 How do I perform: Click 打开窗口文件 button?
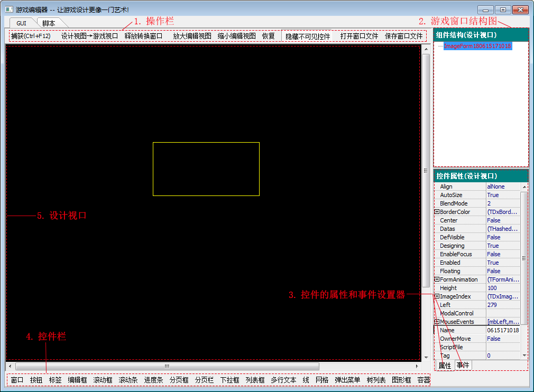pyautogui.click(x=360, y=36)
